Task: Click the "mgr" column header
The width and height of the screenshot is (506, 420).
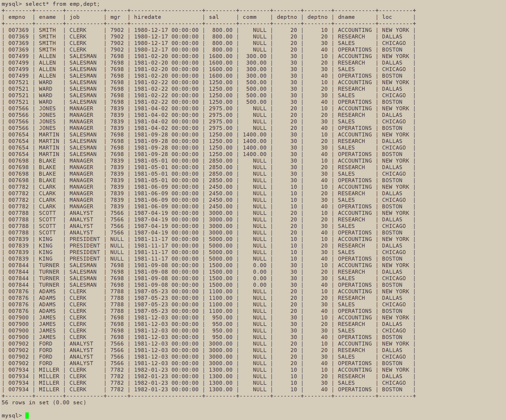Action: (x=115, y=17)
